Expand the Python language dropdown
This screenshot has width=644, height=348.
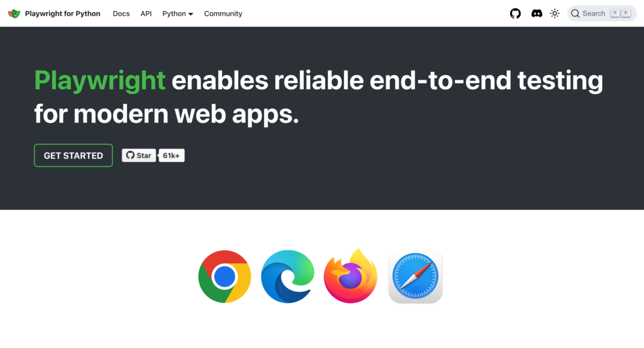pos(178,13)
